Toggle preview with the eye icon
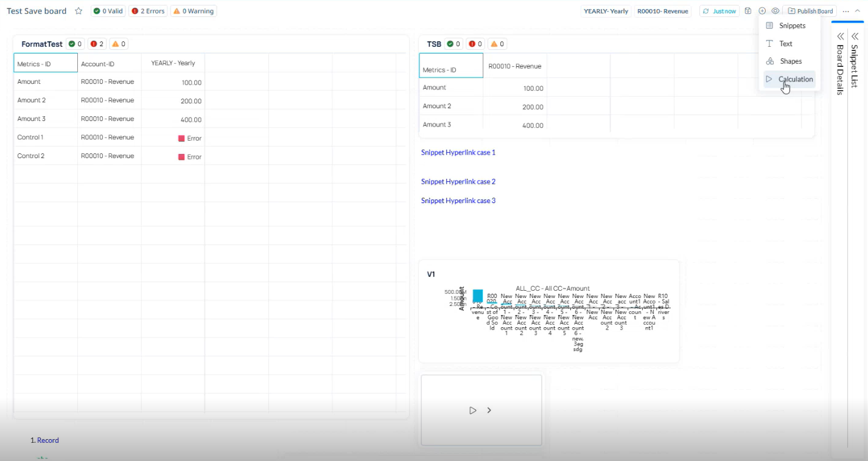Image resolution: width=868 pixels, height=461 pixels. (x=775, y=10)
